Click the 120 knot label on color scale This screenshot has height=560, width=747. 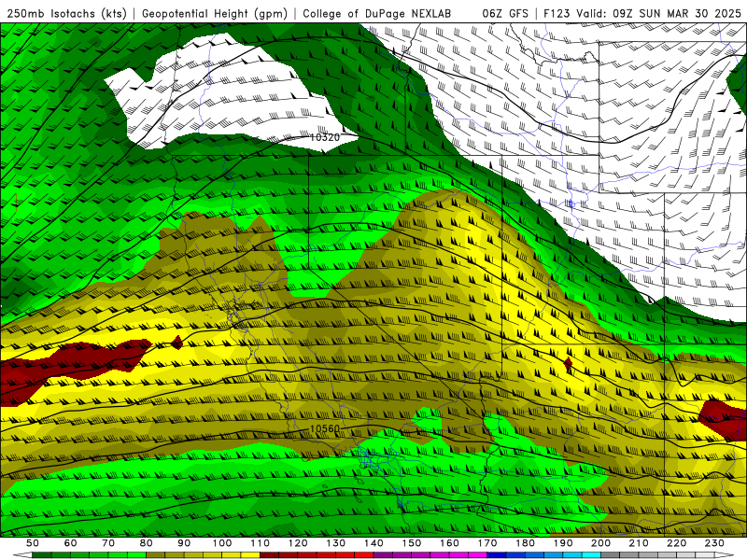pos(298,543)
